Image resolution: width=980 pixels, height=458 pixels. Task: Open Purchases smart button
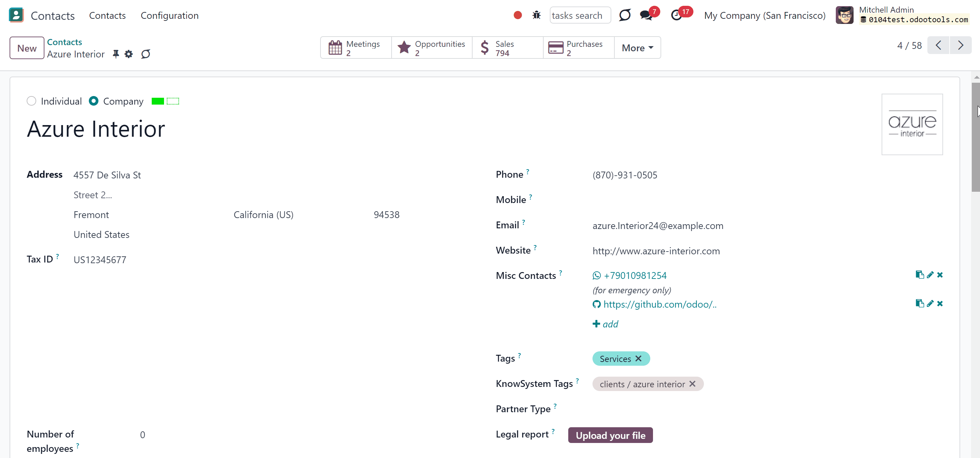pyautogui.click(x=579, y=48)
